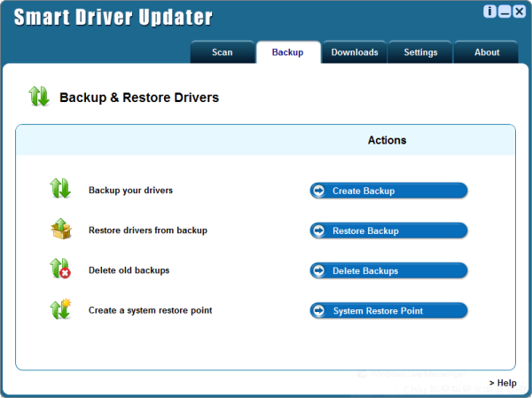Click the arrow icon on Create Backup button
The image size is (532, 398).
pos(319,191)
